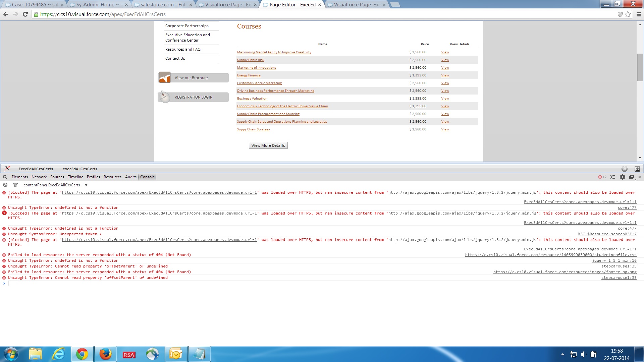Open the Chrome hamburger menu

pyautogui.click(x=639, y=14)
